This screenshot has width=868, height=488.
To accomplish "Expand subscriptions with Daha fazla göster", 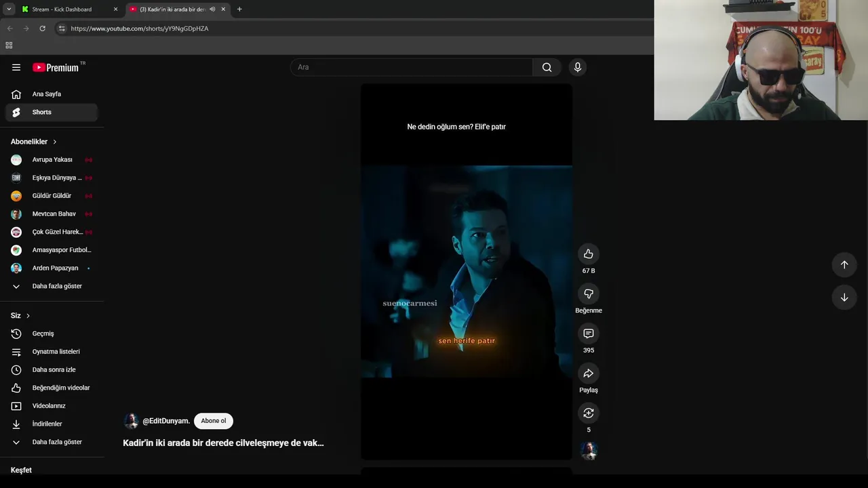I will coord(52,286).
